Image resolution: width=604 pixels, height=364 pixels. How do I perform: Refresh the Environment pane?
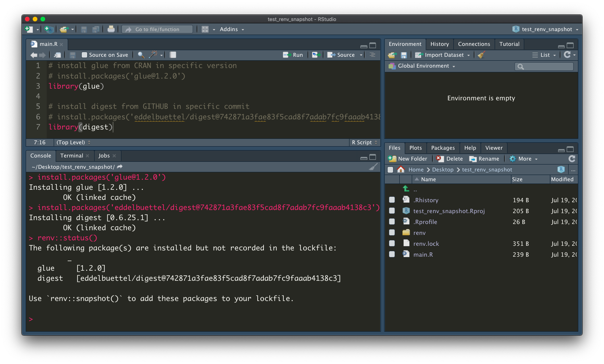(x=567, y=55)
